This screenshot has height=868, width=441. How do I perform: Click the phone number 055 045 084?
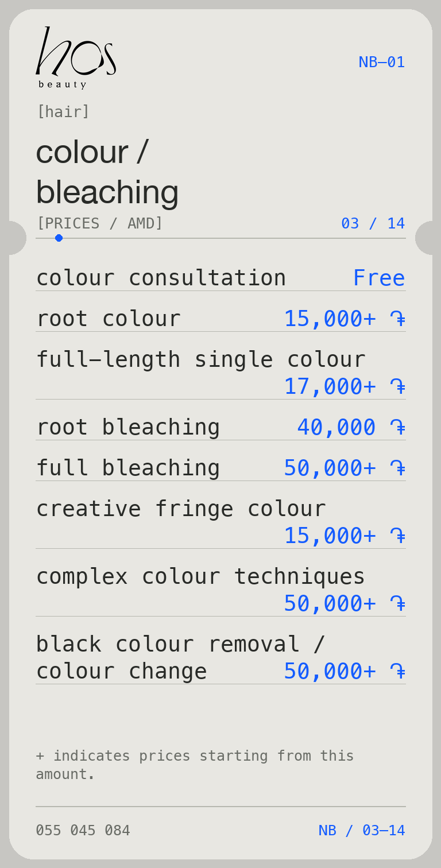[x=83, y=830]
